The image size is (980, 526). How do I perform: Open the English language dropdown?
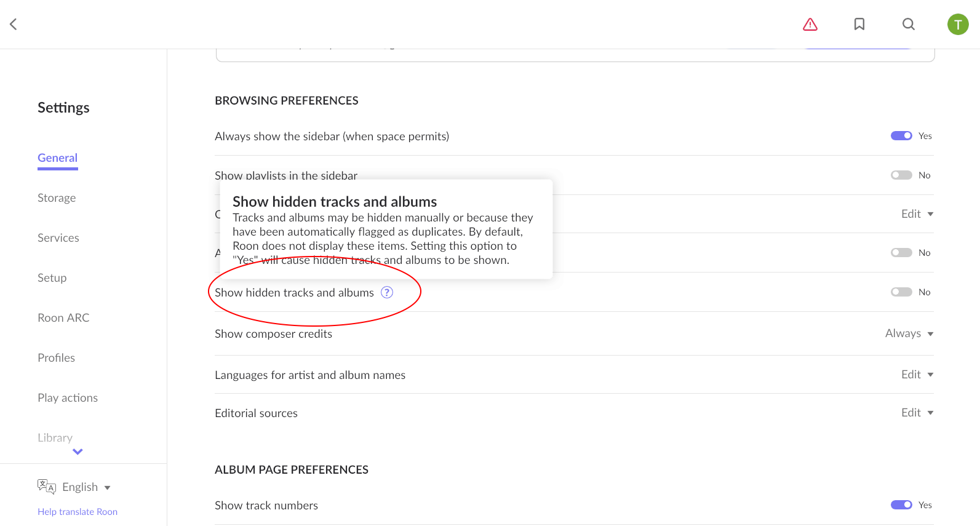(x=86, y=487)
